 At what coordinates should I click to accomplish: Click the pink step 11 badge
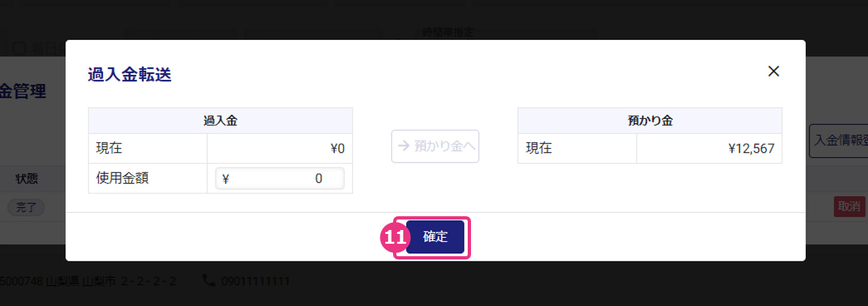point(394,237)
